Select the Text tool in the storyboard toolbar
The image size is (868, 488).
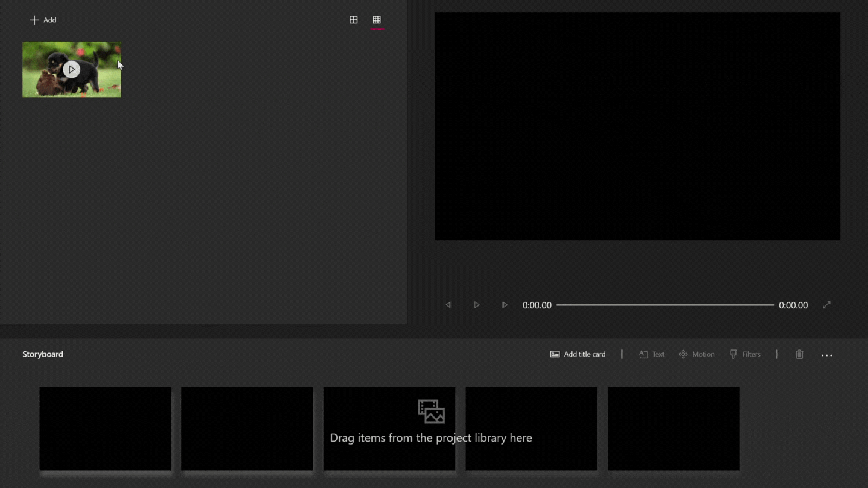(652, 354)
